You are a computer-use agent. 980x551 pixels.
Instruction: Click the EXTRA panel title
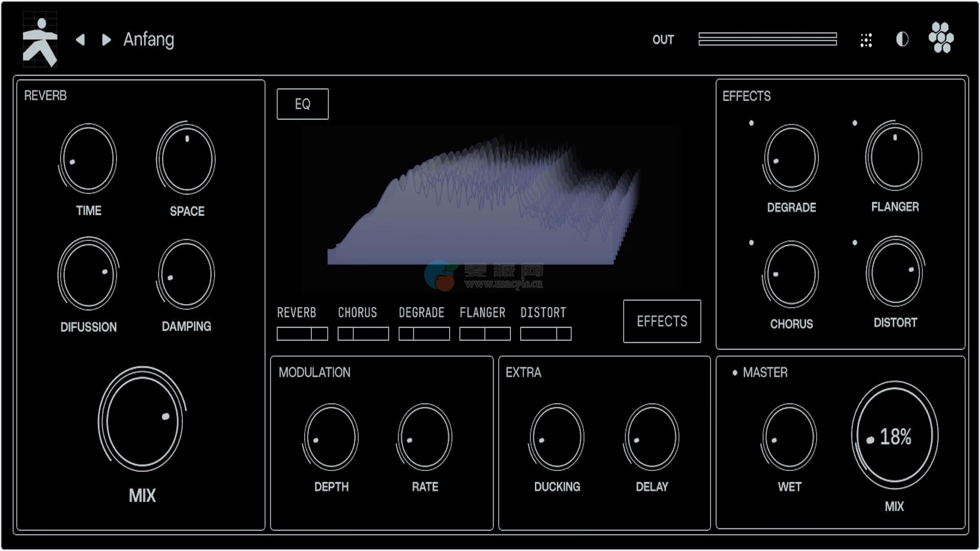click(523, 372)
